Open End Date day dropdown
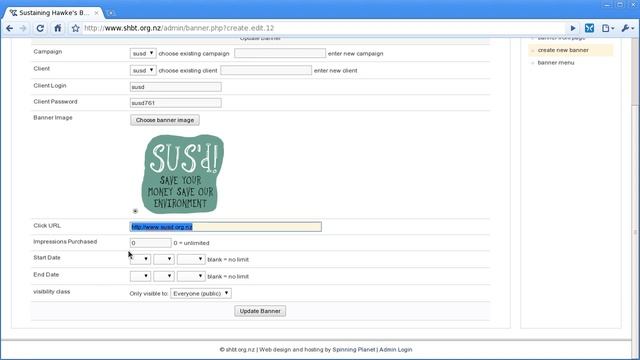The height and width of the screenshot is (360, 640). tap(140, 276)
